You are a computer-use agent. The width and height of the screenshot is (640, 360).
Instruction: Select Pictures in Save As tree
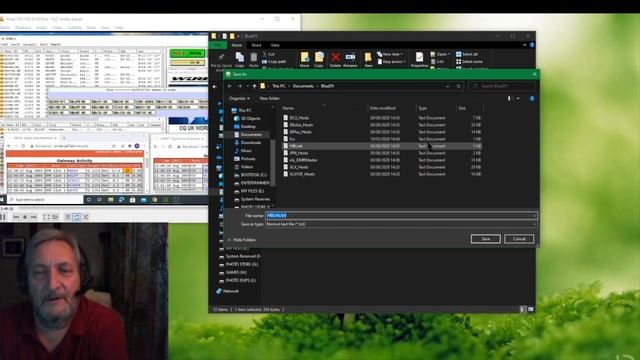tap(244, 159)
